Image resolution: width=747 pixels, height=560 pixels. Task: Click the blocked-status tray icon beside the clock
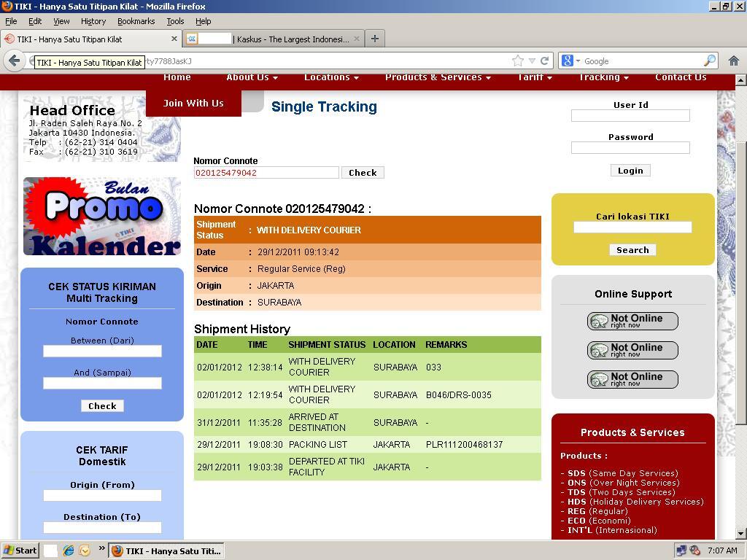[694, 551]
